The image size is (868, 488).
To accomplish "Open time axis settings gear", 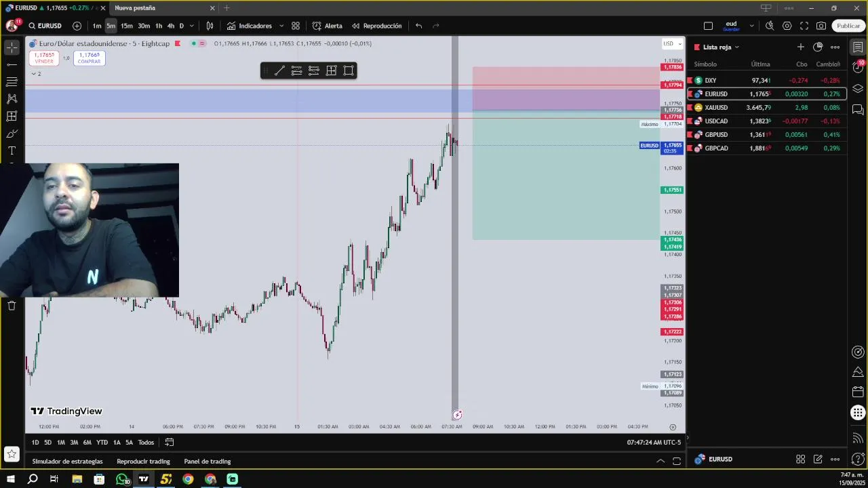I will pyautogui.click(x=673, y=427).
